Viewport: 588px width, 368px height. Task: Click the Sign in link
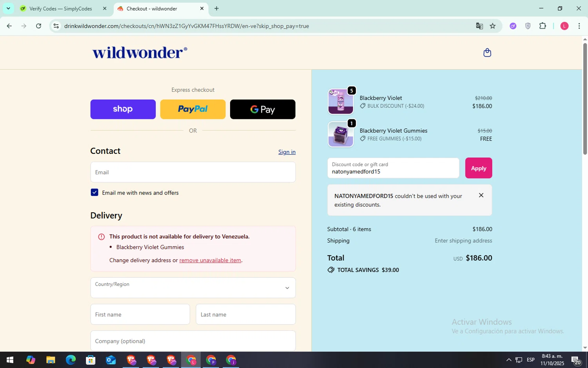[x=287, y=152]
